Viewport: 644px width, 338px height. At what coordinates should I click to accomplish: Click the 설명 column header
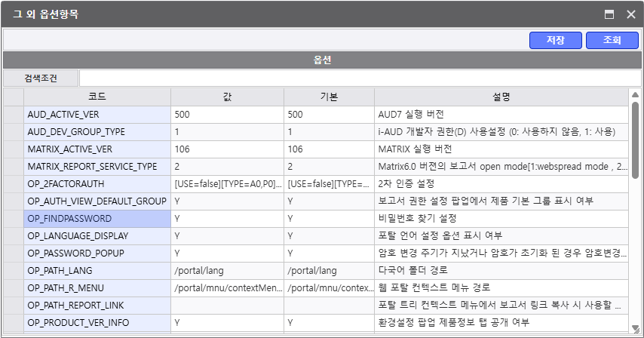[501, 97]
